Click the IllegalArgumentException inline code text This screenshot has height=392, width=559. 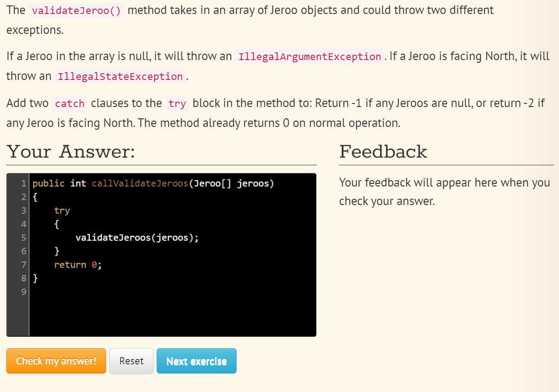[309, 57]
